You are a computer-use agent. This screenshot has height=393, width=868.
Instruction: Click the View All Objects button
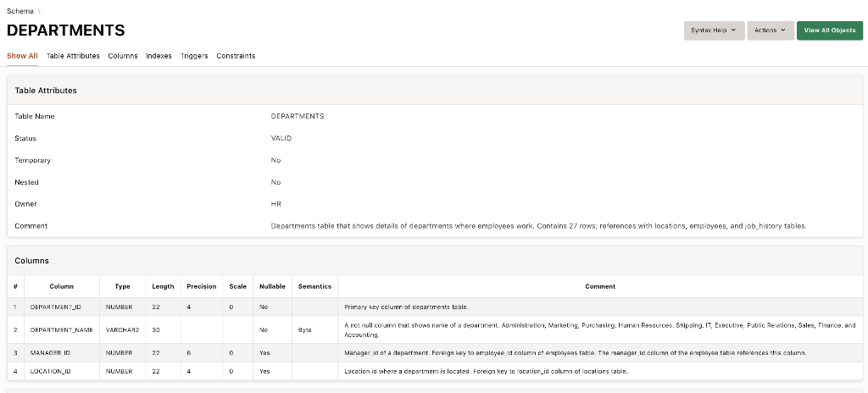pos(829,30)
